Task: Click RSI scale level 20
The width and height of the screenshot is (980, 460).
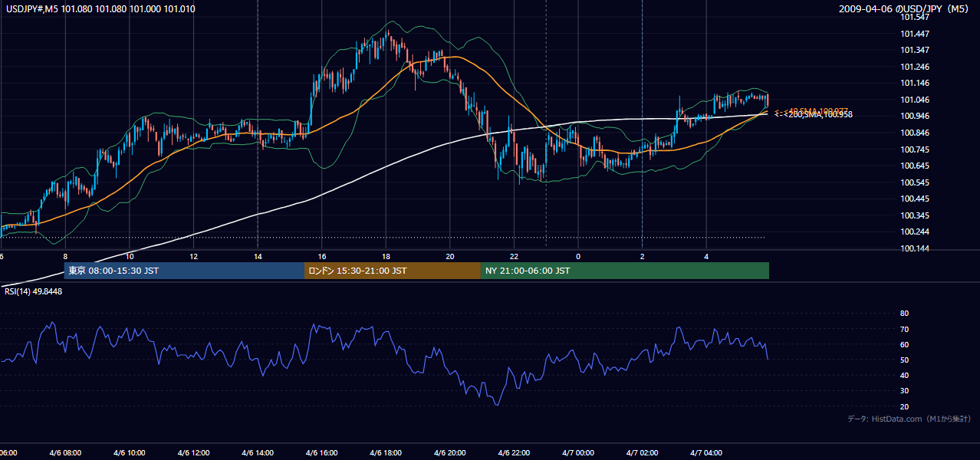Action: [x=904, y=406]
